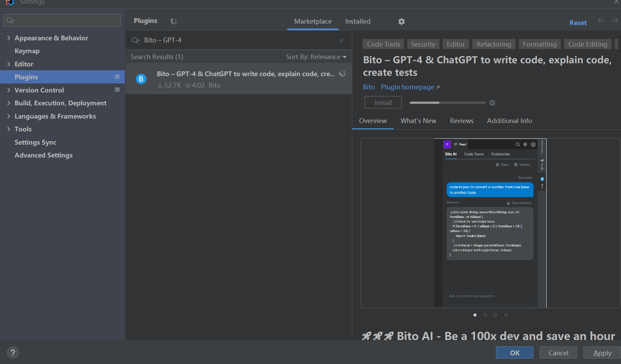
Task: Click the star rating 4.02 on Bito
Action: coord(195,85)
